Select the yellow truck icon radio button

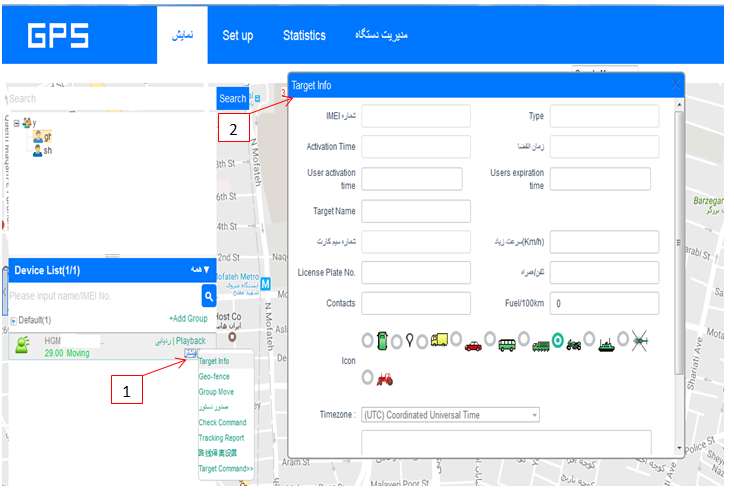coord(422,342)
